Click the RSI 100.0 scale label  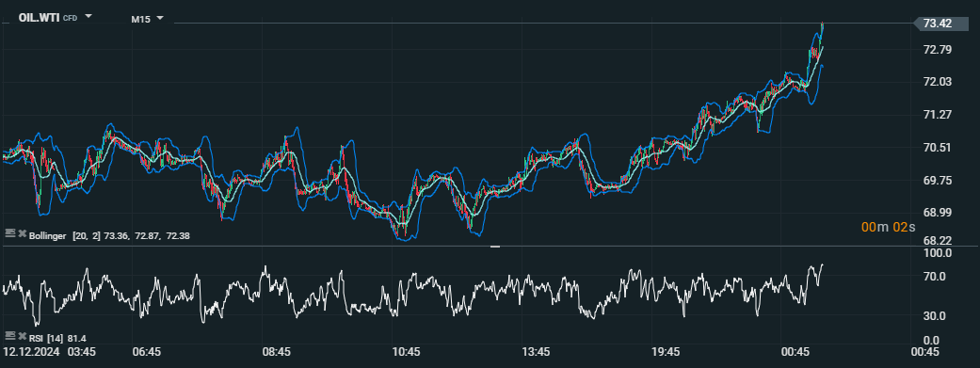click(x=938, y=253)
